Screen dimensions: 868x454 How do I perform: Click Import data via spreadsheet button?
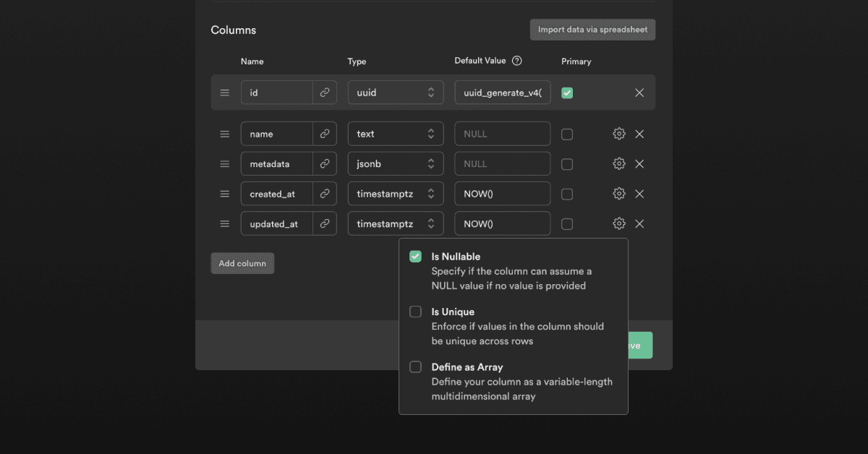(592, 30)
